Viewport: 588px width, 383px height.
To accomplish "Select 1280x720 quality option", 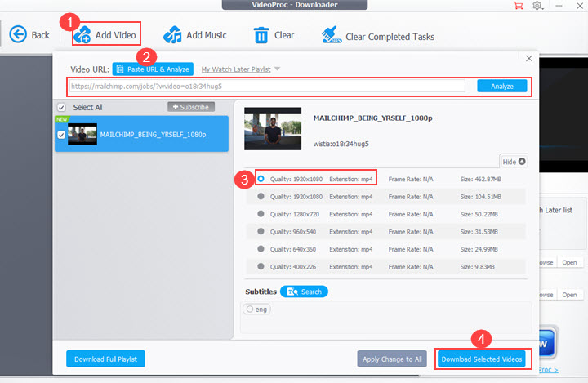I will [x=261, y=214].
